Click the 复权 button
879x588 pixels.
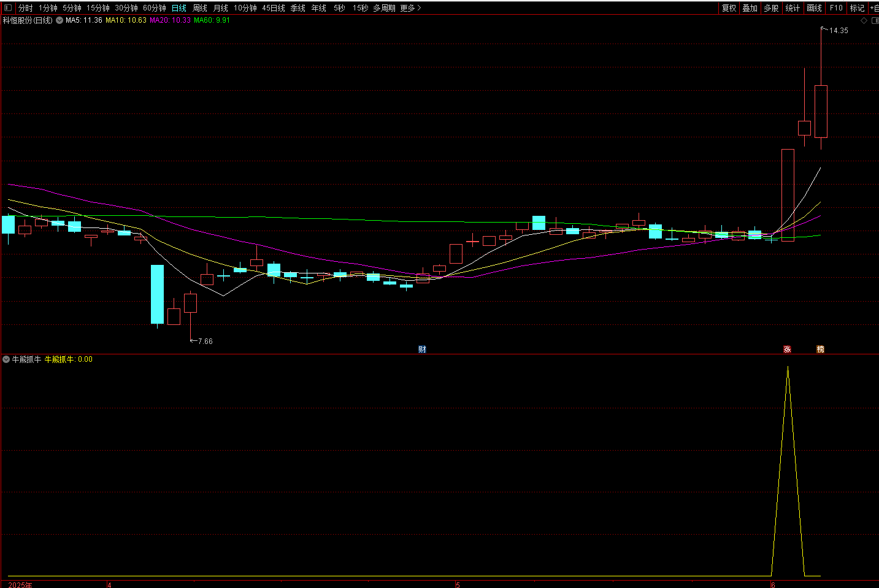tap(729, 8)
